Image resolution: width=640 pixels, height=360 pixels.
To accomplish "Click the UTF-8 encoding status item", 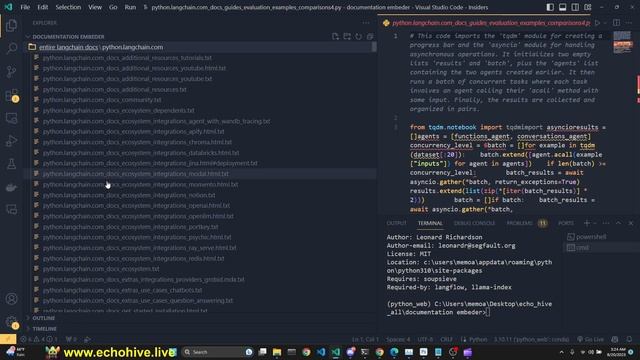I will 425,339.
